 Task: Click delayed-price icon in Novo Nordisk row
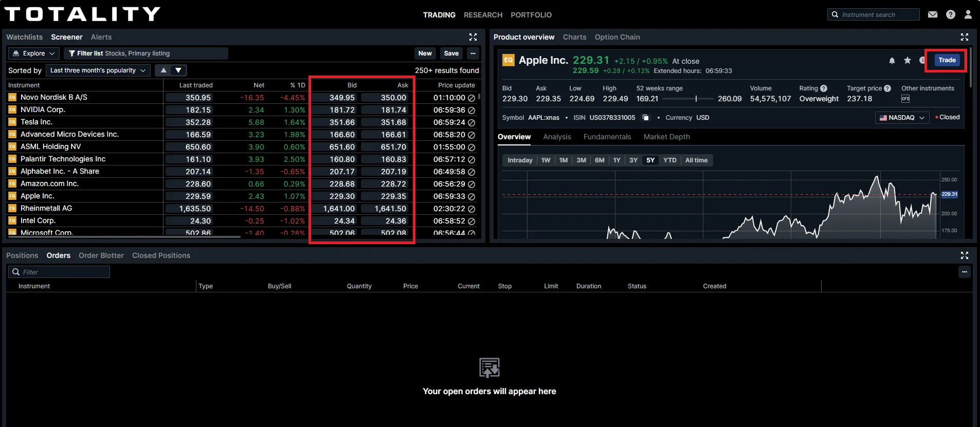(x=471, y=98)
